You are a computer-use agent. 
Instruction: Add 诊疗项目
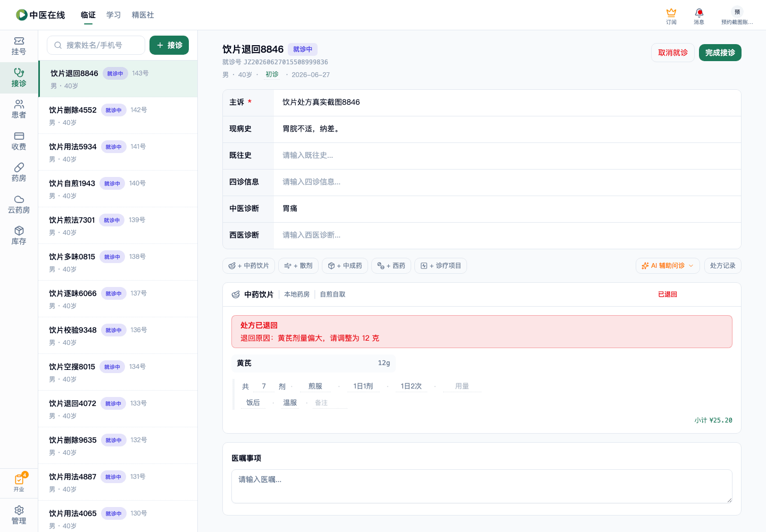(440, 266)
